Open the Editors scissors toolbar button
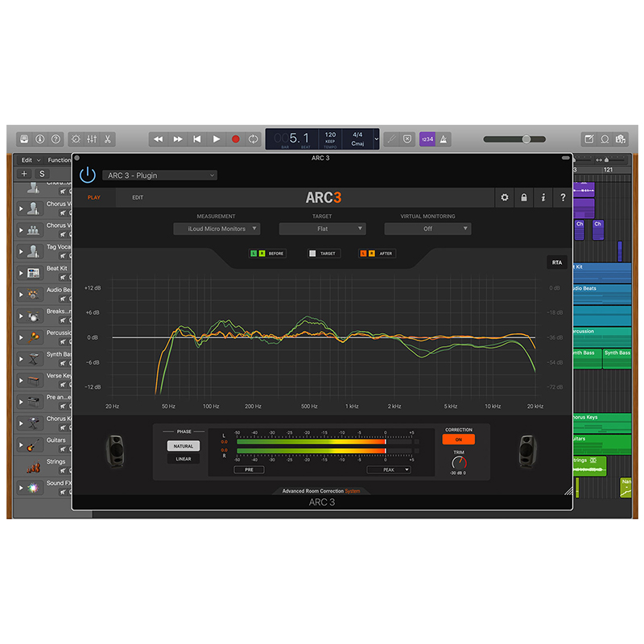This screenshot has height=644, width=644. pyautogui.click(x=107, y=139)
